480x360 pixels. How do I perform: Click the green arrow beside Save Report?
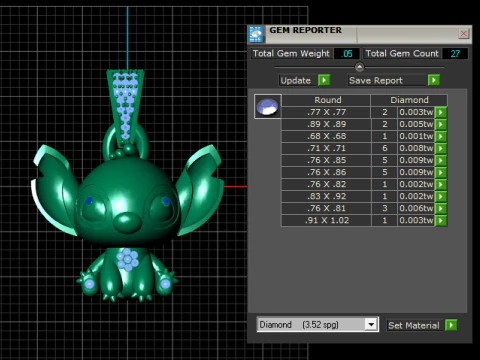pos(434,80)
